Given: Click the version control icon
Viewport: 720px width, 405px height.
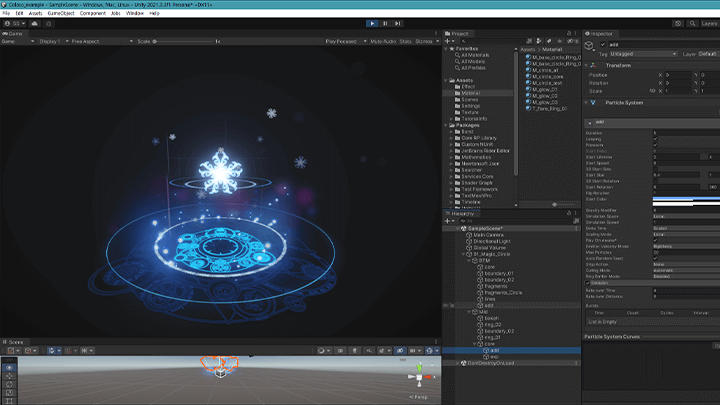Looking at the screenshot, I should (x=49, y=23).
